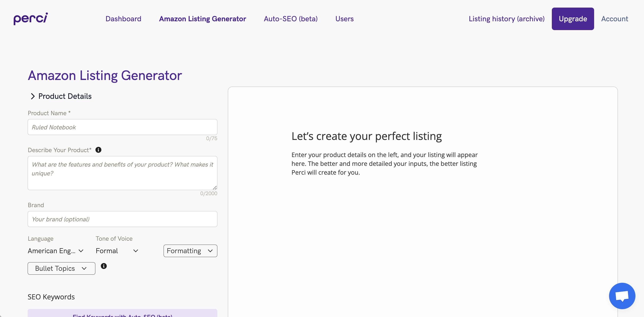Go to the Dashboard tab
644x317 pixels.
(123, 19)
